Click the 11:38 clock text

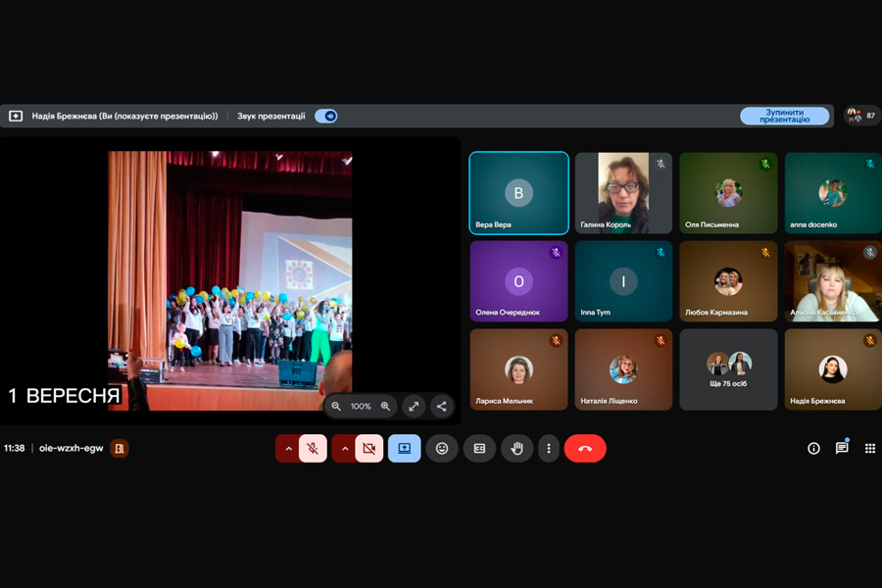point(14,449)
